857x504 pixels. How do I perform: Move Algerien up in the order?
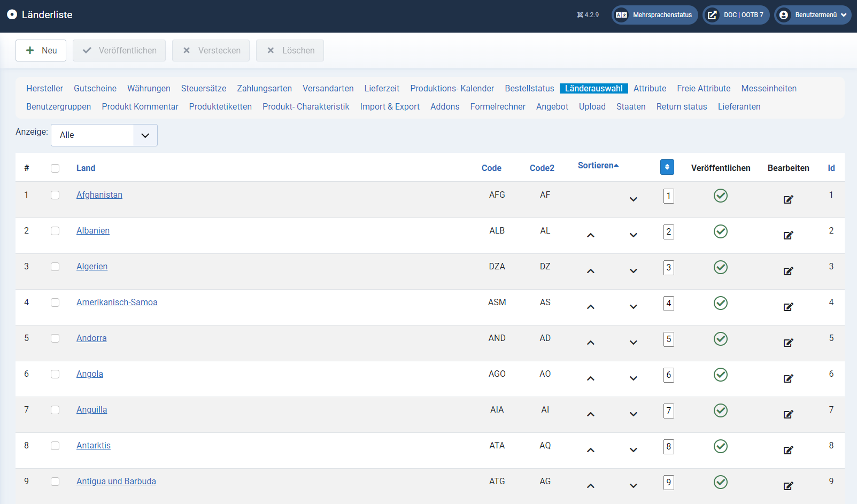[591, 271]
